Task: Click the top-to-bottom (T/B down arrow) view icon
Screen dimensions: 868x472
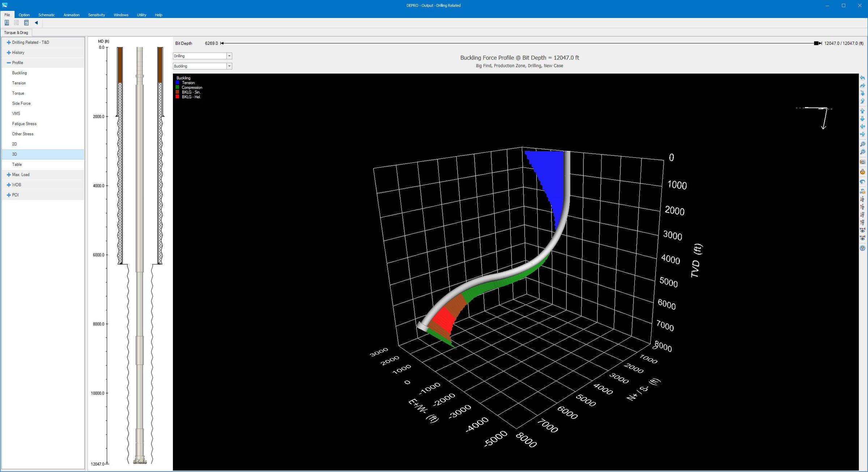Action: (x=863, y=199)
